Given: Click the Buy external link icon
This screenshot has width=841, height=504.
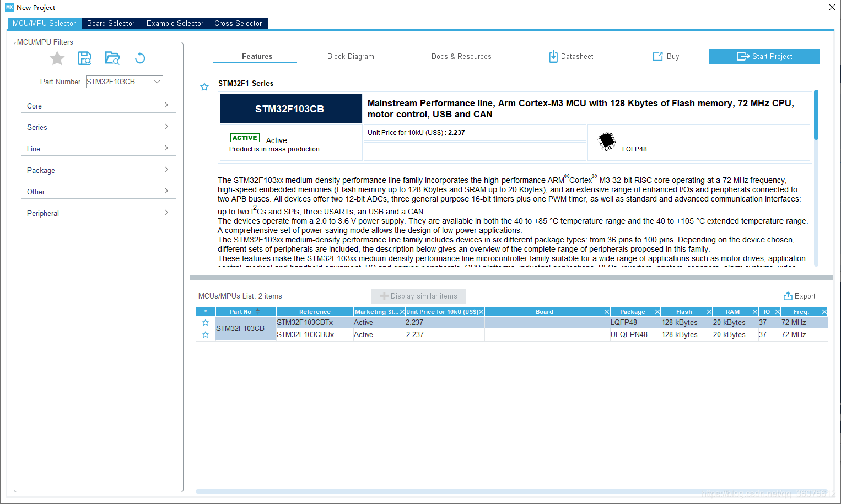Looking at the screenshot, I should pos(658,56).
